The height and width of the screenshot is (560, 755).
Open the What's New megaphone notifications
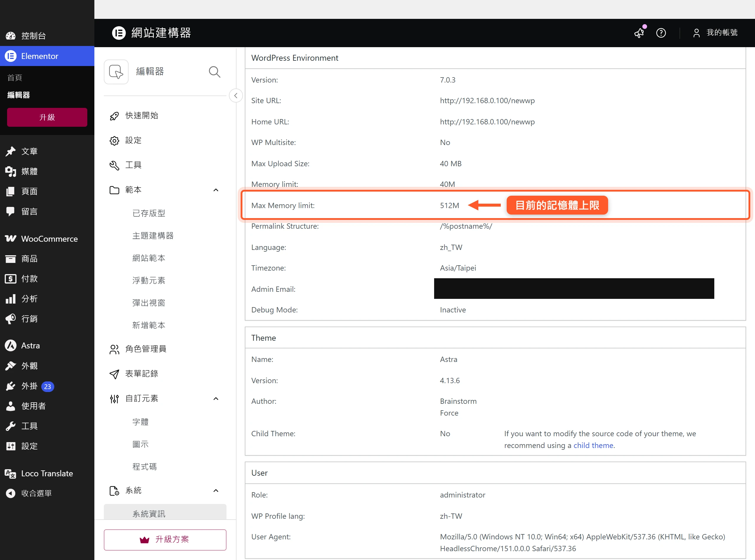[x=640, y=32]
